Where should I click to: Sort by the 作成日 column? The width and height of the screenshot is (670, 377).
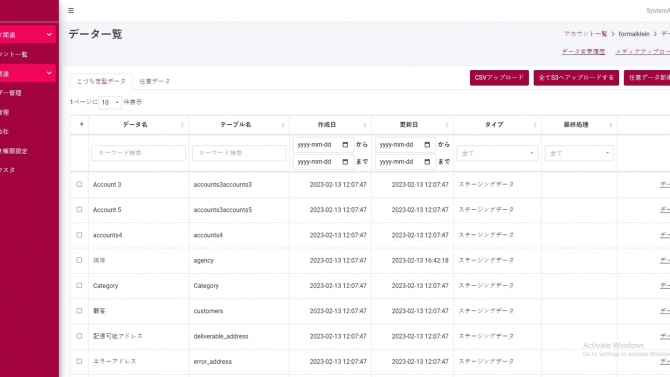coord(330,125)
